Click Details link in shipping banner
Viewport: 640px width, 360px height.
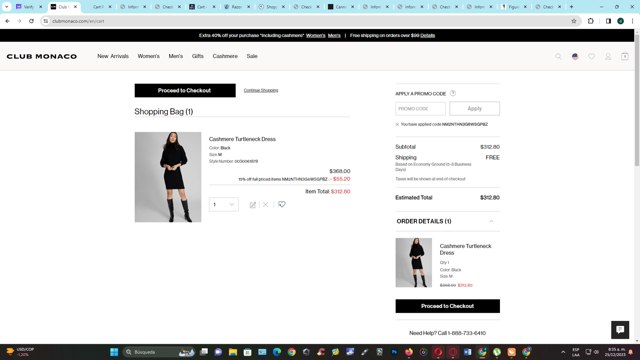(x=427, y=36)
